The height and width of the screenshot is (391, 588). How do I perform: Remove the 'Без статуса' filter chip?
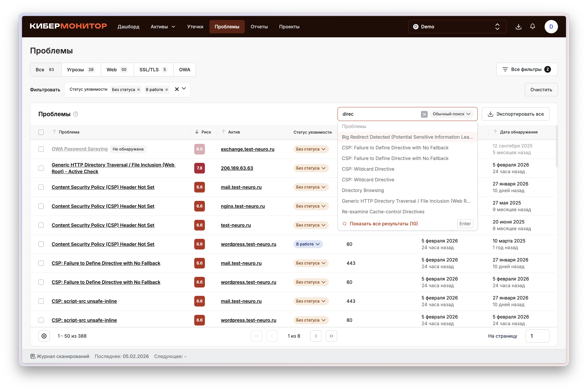(x=138, y=90)
